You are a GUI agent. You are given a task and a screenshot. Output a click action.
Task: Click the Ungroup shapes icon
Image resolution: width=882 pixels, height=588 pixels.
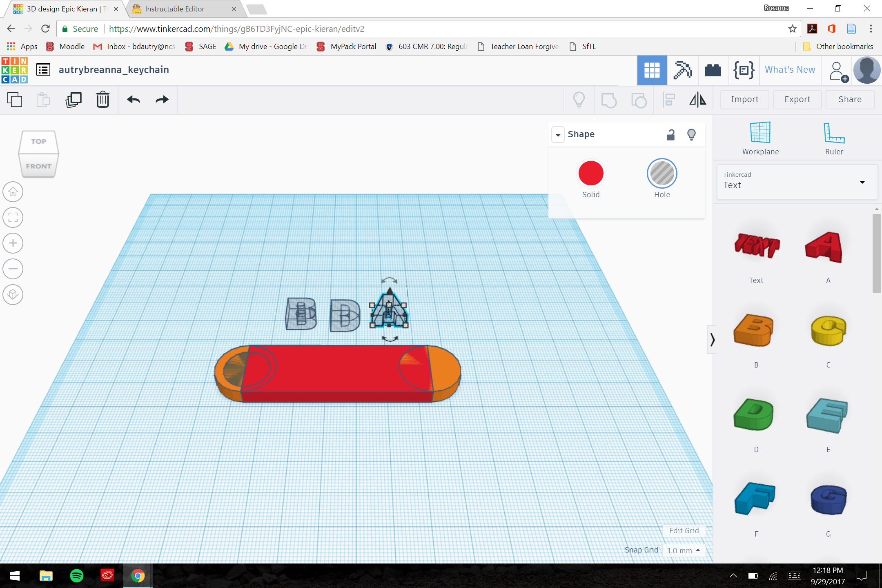click(x=639, y=100)
